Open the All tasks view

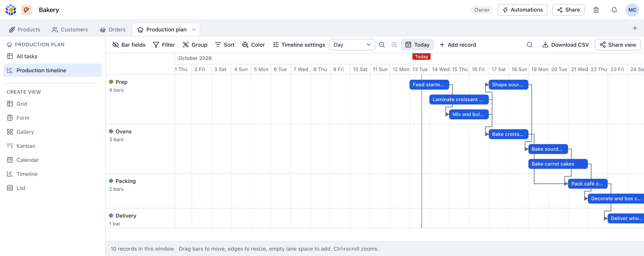[53, 56]
